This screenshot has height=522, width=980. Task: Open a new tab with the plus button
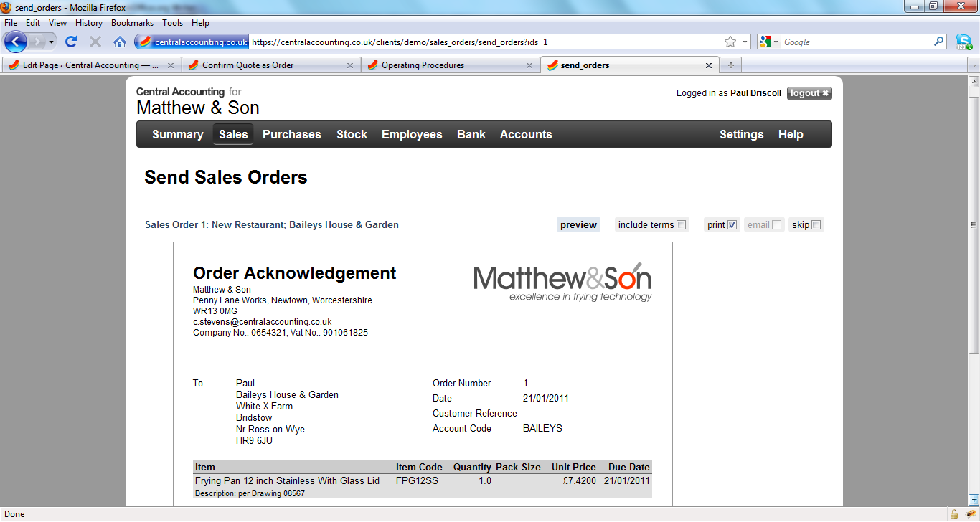click(x=731, y=65)
